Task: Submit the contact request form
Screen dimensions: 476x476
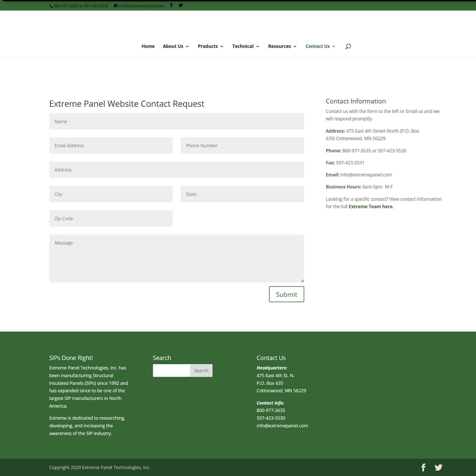Action: coord(286,294)
